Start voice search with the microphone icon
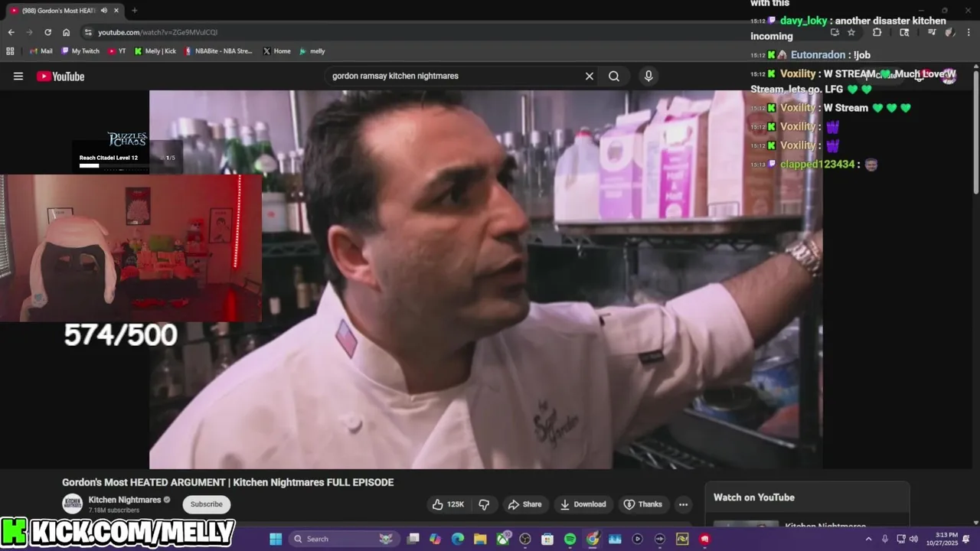The width and height of the screenshot is (980, 551). pyautogui.click(x=648, y=76)
